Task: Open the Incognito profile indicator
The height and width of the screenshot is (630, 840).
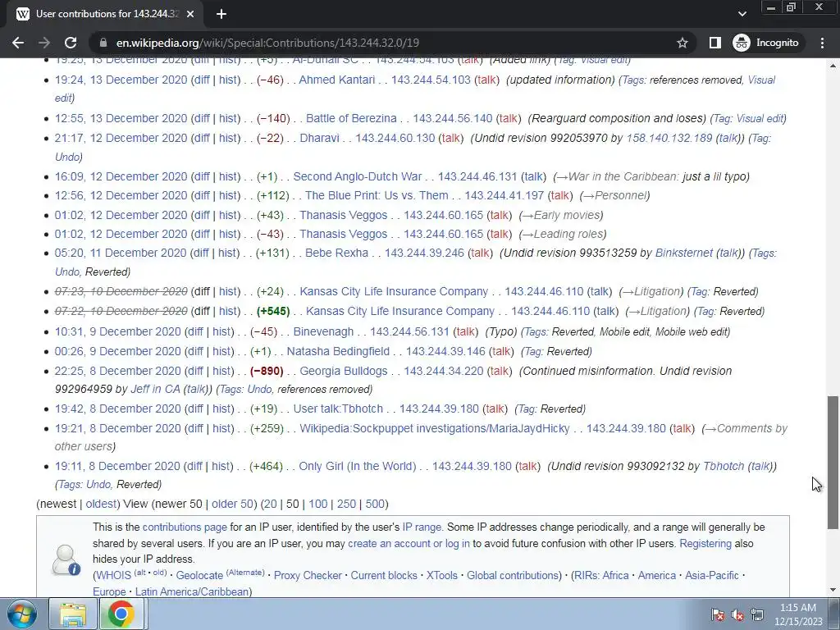Action: point(766,43)
